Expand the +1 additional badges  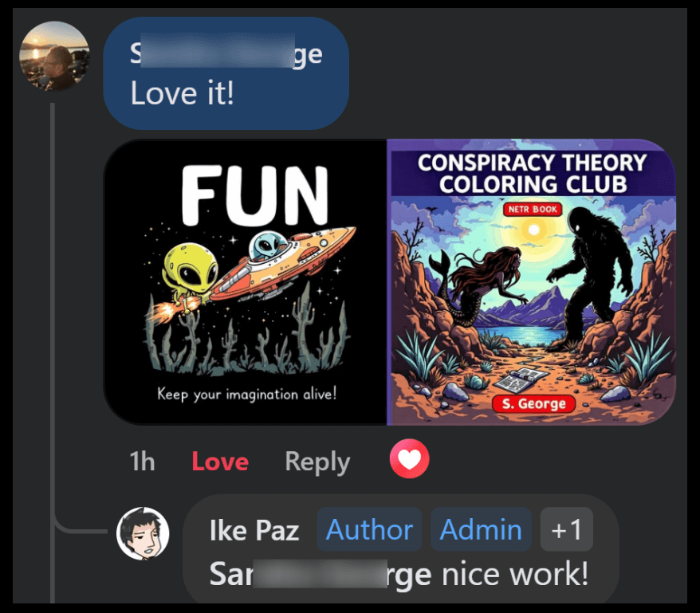point(567,529)
